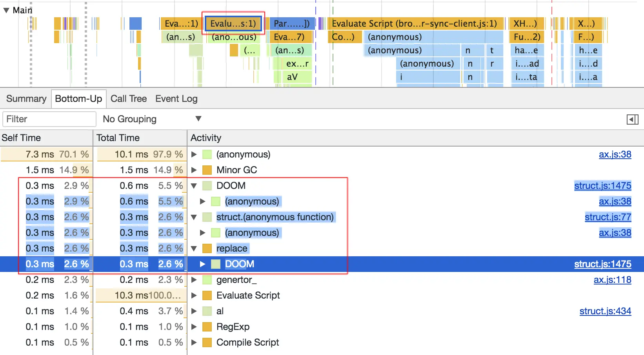
Task: Select the Compile Script activity label
Action: pyautogui.click(x=248, y=342)
